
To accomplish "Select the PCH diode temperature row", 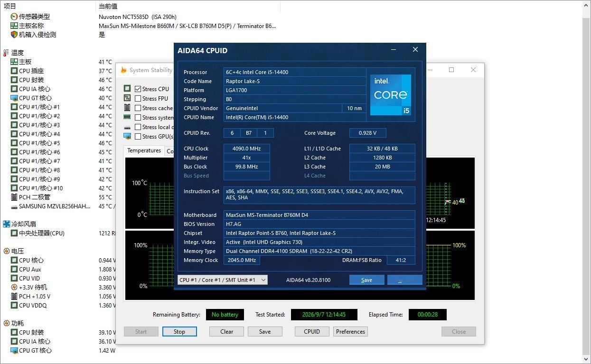I will coord(57,197).
